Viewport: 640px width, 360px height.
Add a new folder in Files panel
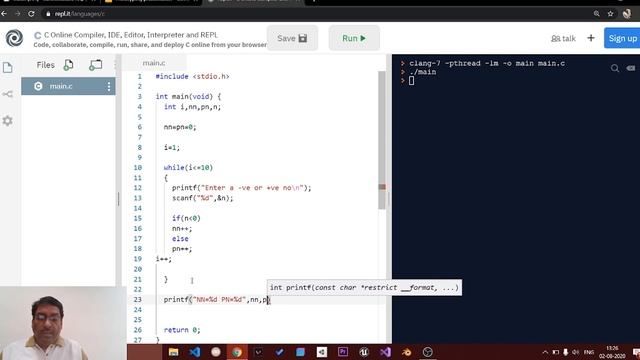[x=96, y=64]
